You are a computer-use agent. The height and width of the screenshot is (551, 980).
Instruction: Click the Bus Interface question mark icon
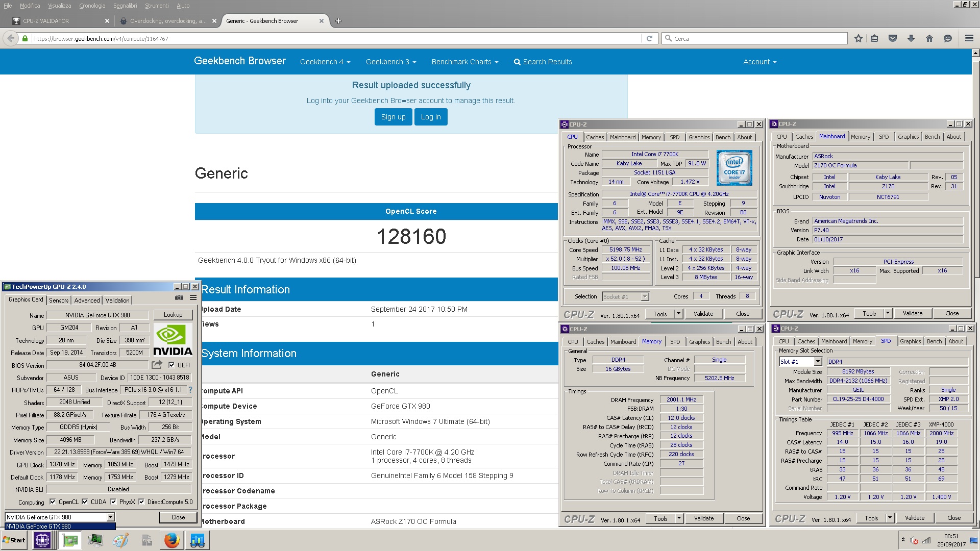[x=190, y=390]
